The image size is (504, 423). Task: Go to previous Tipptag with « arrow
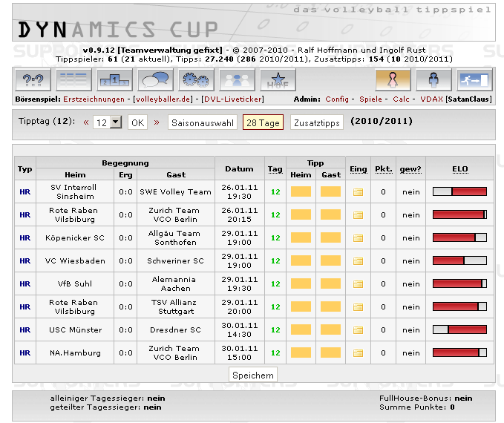[x=86, y=122]
